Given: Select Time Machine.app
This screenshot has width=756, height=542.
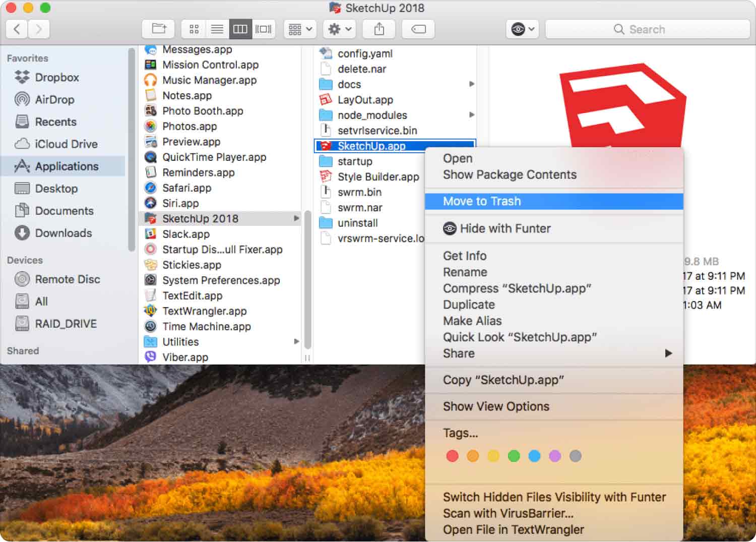Looking at the screenshot, I should [x=207, y=326].
